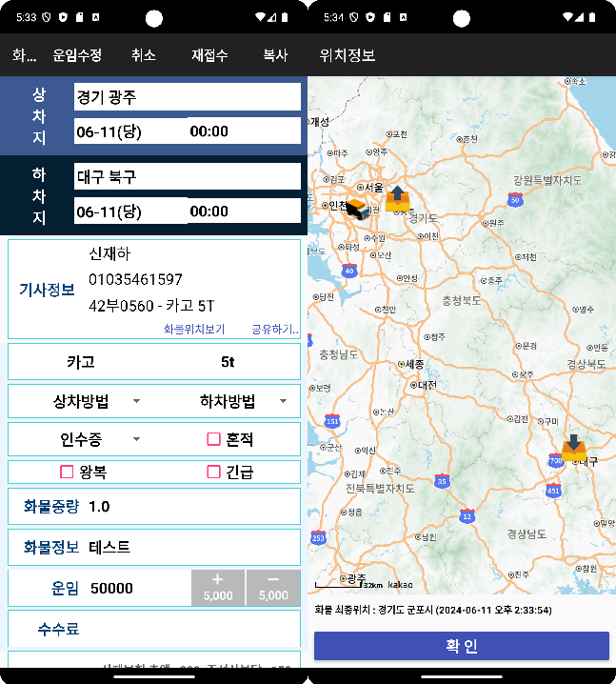Toggle the 긴급 urgent checkbox
The image size is (616, 684).
point(214,472)
